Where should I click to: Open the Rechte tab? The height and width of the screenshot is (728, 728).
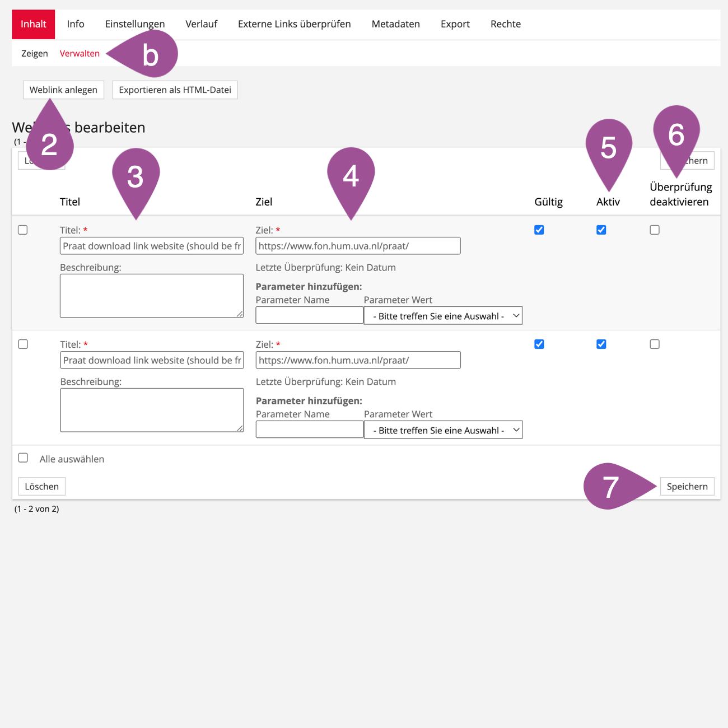click(505, 24)
